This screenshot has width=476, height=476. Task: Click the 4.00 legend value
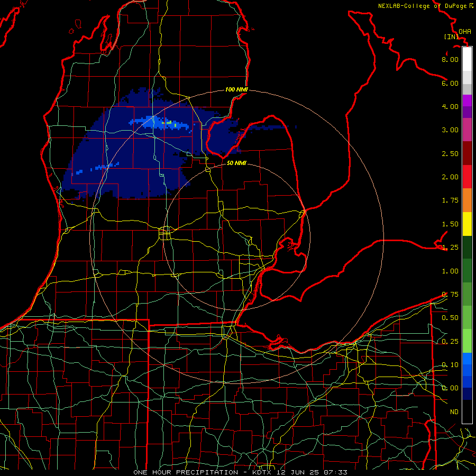[450, 106]
